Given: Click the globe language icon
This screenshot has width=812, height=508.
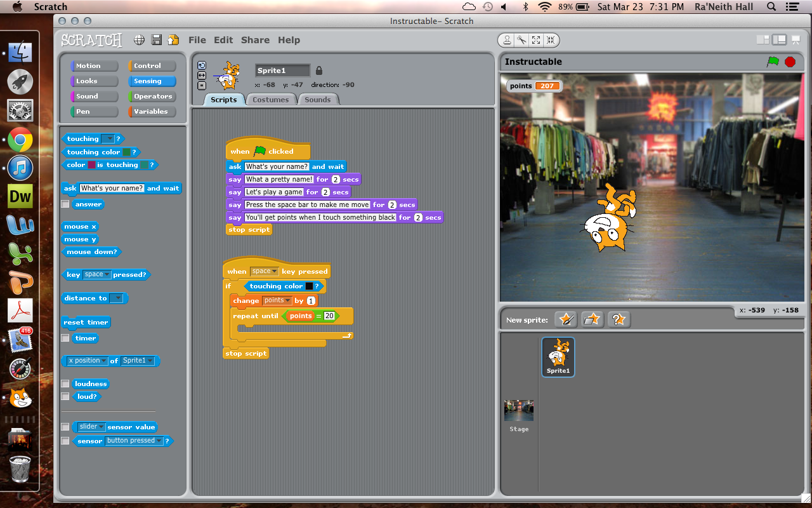Looking at the screenshot, I should (x=139, y=40).
